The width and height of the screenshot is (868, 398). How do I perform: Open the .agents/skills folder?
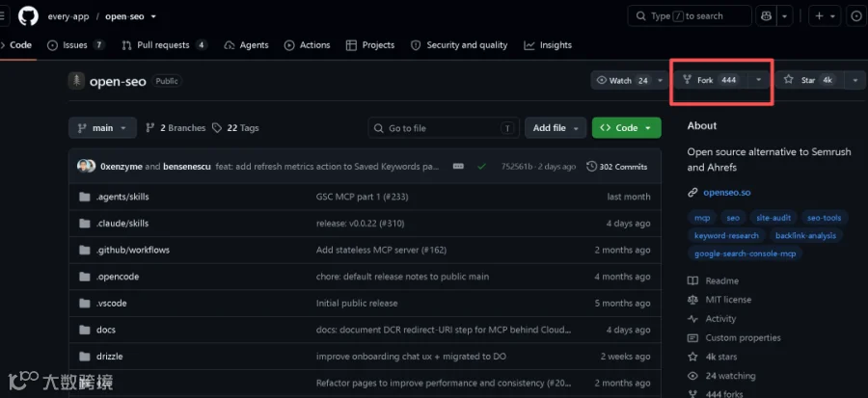[x=122, y=197]
